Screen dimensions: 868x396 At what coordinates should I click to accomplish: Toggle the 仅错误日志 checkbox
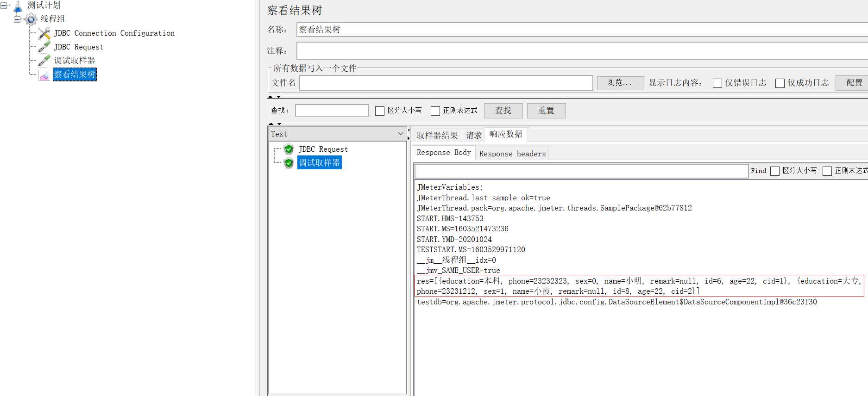[717, 83]
